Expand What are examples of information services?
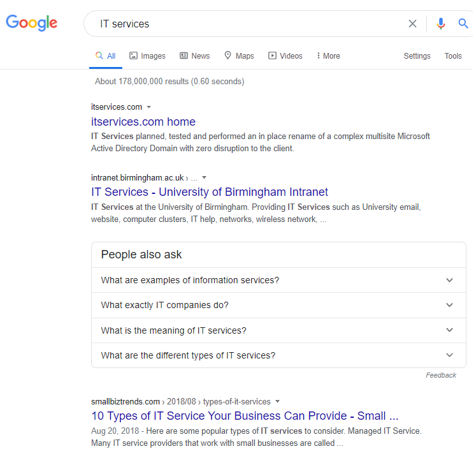The height and width of the screenshot is (451, 476). [x=278, y=280]
